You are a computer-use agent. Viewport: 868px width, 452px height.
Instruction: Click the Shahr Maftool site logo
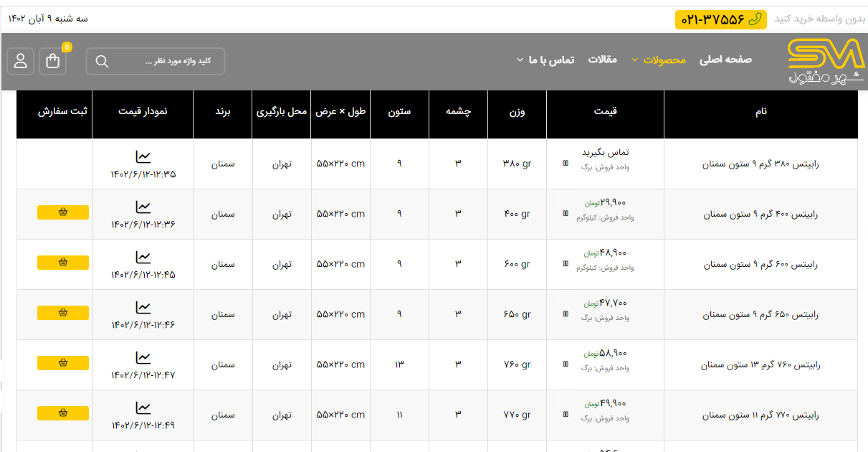(826, 62)
